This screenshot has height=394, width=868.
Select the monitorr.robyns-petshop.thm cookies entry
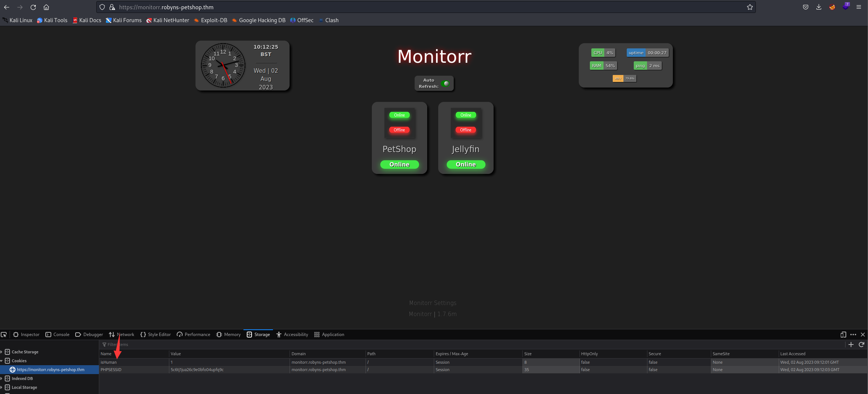coord(51,370)
